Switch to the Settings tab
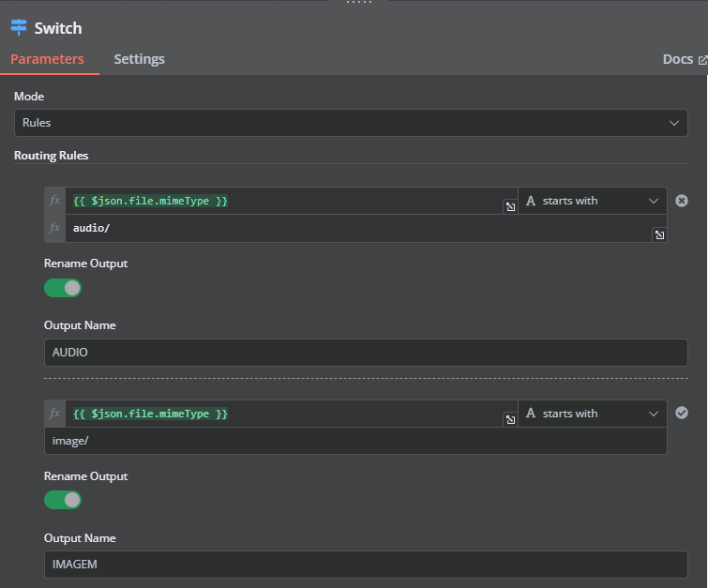Screen dimensions: 708x588 139,59
